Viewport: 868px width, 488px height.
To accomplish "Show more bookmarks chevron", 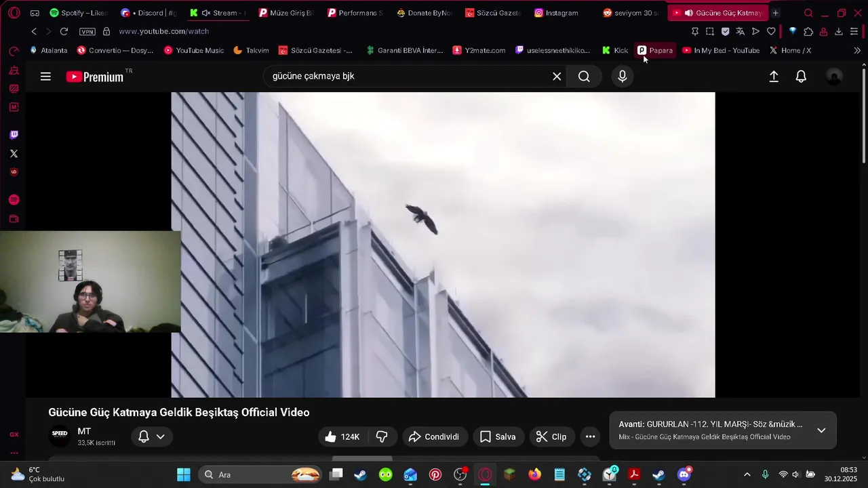I will click(857, 50).
